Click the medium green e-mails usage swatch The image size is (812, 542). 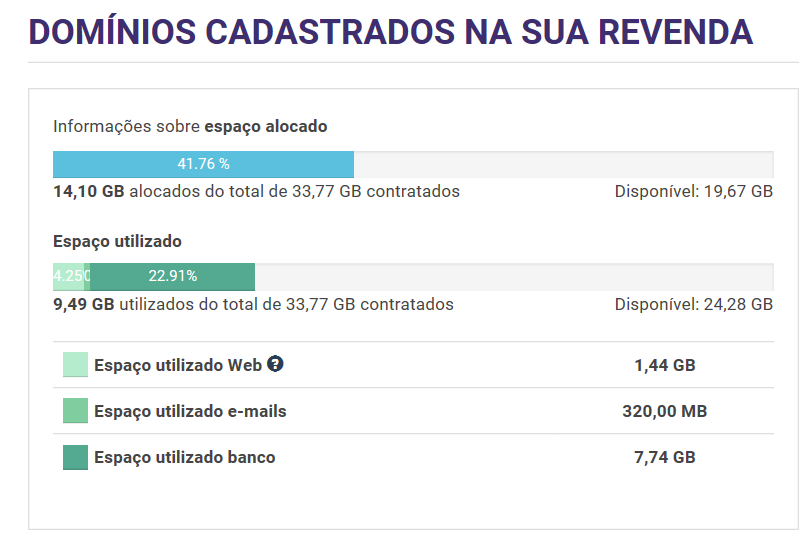pos(75,411)
